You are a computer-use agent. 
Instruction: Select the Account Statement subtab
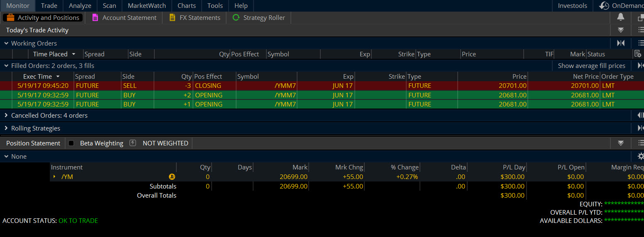point(124,17)
